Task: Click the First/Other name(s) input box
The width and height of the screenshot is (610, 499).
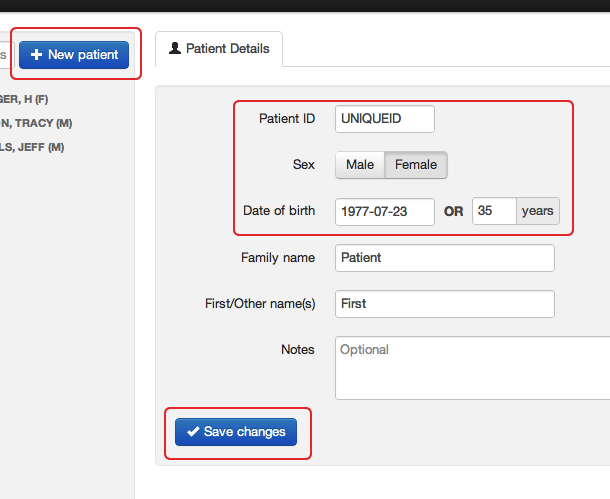Action: (444, 304)
